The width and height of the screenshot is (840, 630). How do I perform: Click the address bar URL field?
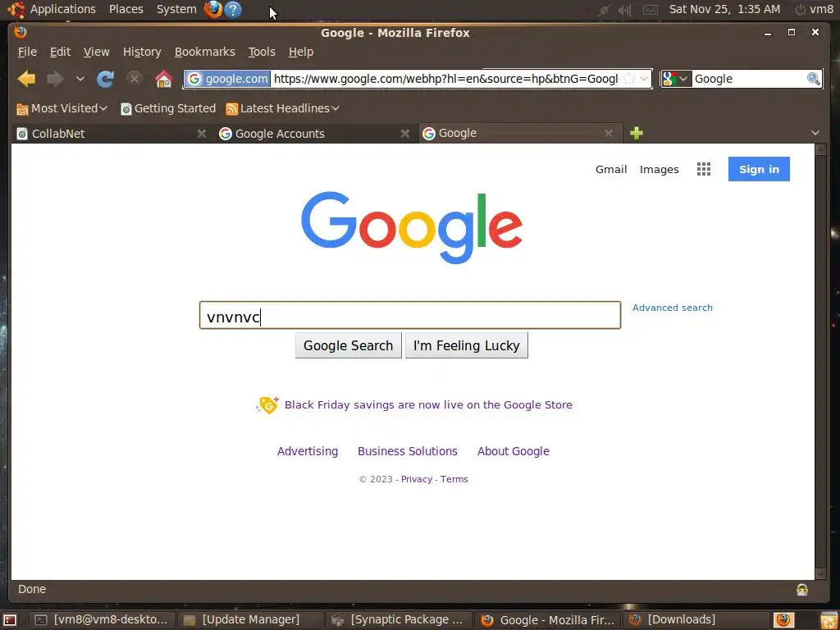click(445, 79)
